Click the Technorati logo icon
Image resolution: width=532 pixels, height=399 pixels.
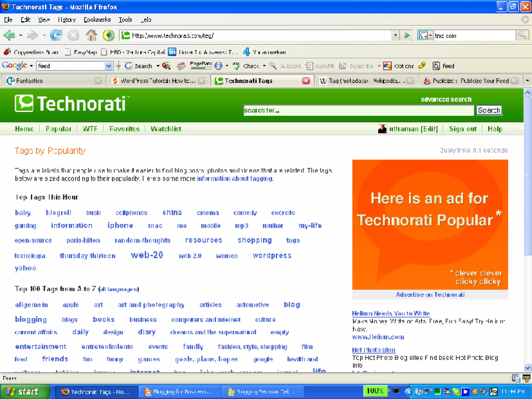tap(24, 103)
